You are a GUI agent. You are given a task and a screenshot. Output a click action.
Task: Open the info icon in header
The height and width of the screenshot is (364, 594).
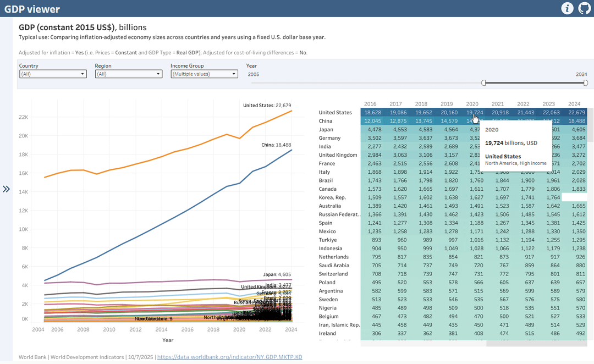(567, 8)
